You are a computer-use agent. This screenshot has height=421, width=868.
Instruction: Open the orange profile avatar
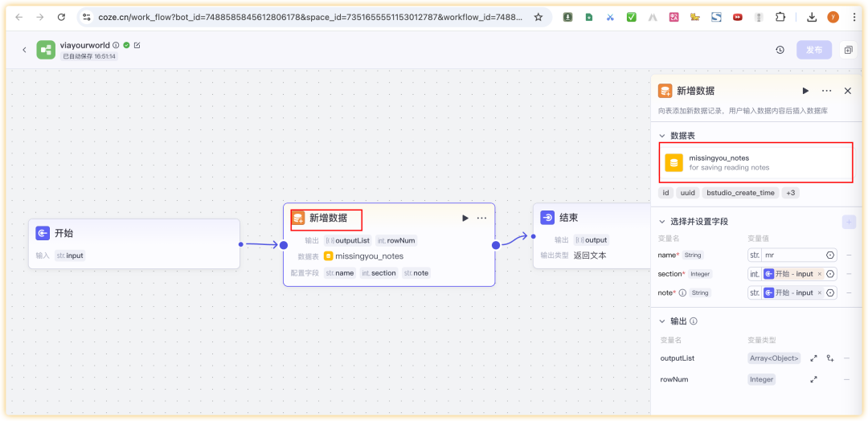(833, 17)
